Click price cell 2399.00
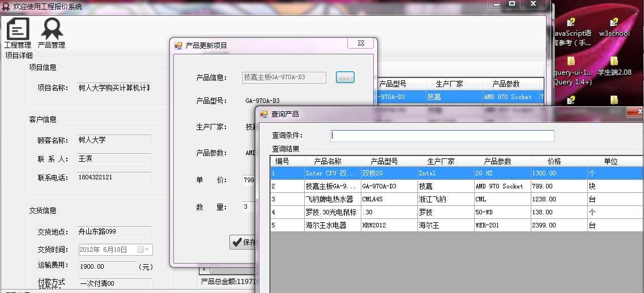644x293 pixels. pyautogui.click(x=560, y=225)
